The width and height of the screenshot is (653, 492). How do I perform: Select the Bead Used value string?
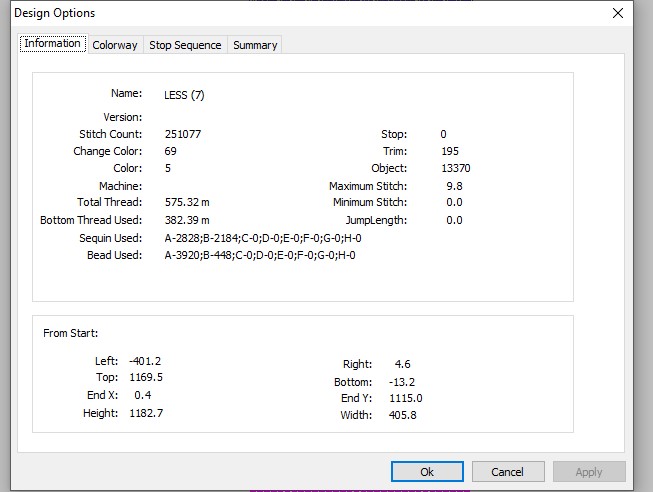pos(260,255)
